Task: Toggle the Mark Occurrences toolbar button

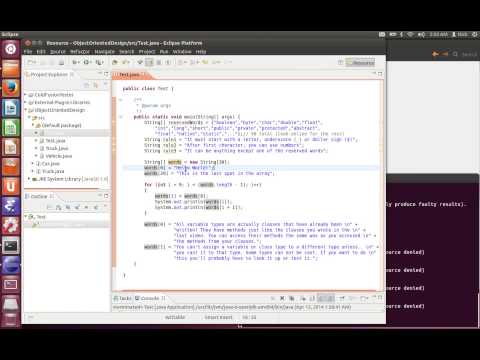Action: [149, 62]
